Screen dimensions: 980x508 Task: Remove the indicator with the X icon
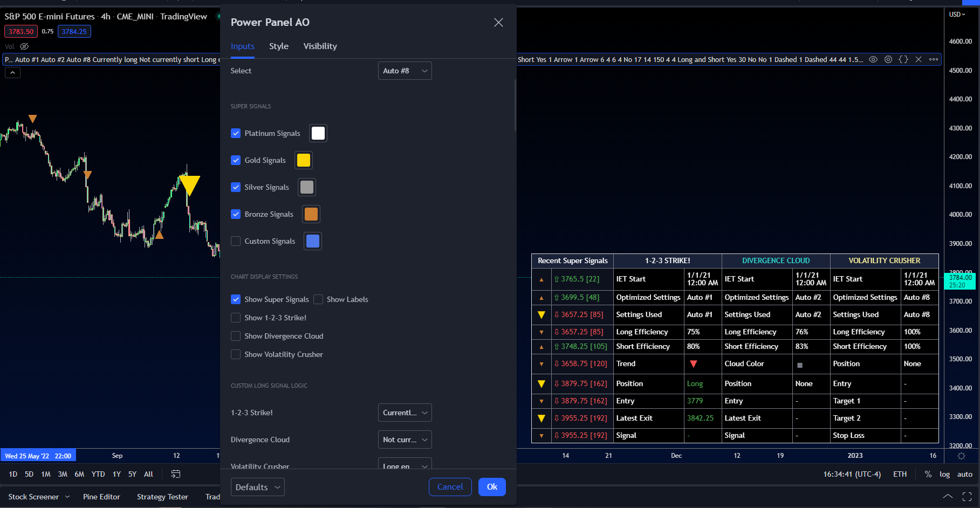[919, 59]
